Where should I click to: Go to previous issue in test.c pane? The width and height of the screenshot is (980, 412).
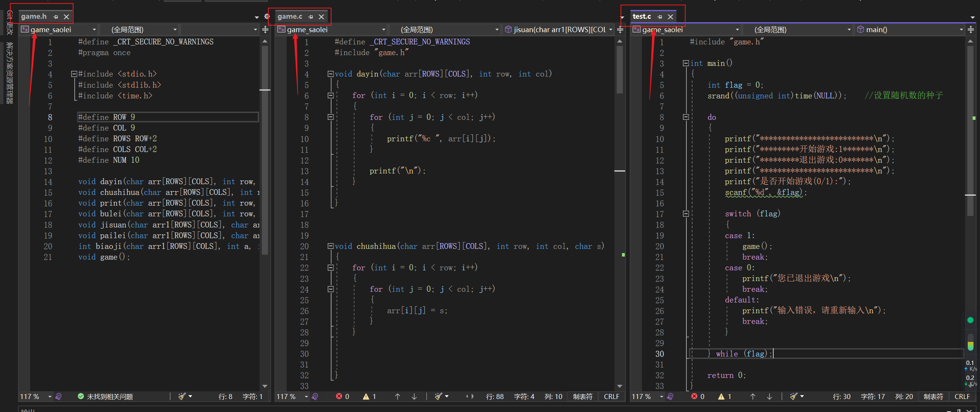click(753, 397)
